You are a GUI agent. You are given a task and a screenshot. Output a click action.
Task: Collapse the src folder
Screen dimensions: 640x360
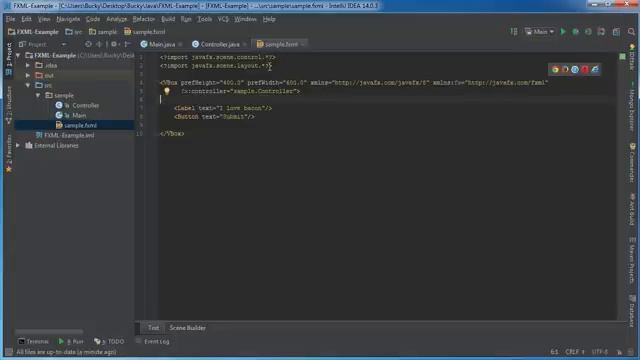(x=28, y=85)
